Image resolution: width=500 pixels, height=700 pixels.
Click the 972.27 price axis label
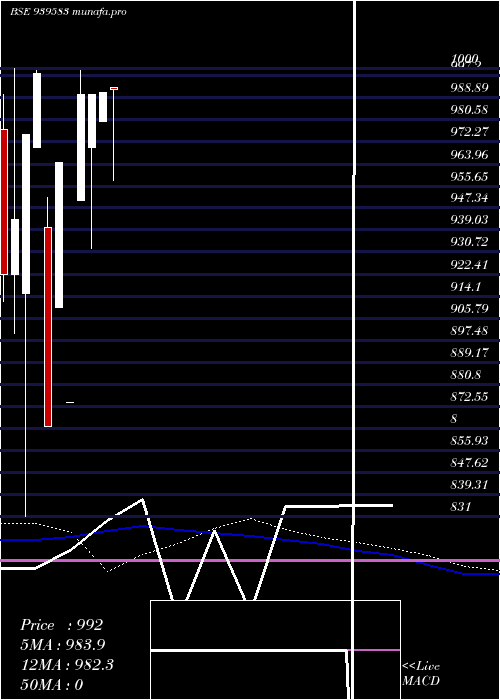469,132
